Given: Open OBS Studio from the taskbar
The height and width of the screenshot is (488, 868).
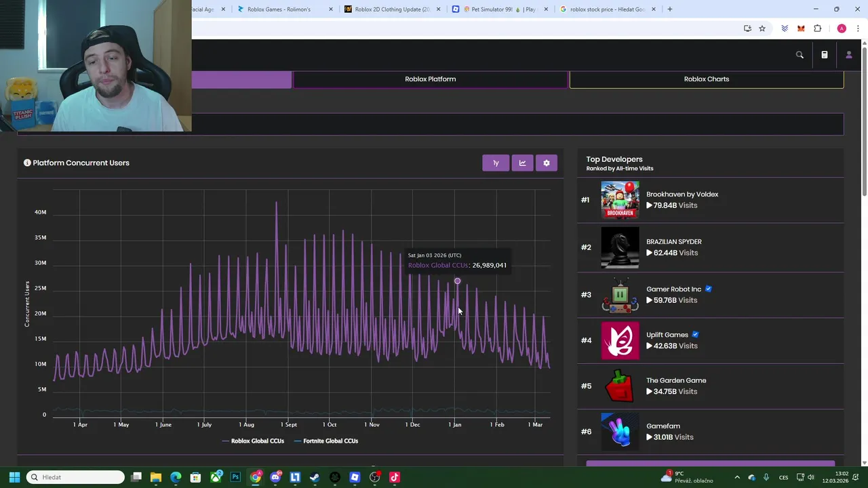Looking at the screenshot, I should (x=374, y=477).
